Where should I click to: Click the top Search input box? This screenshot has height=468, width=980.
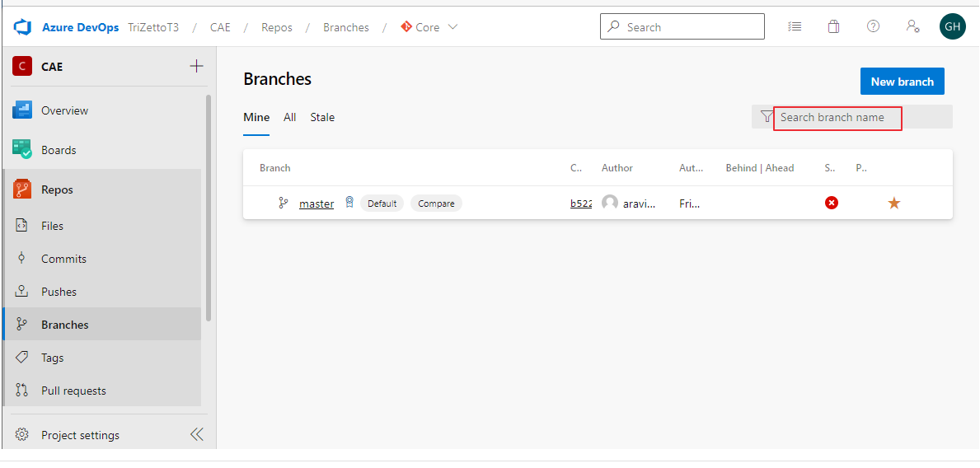(x=682, y=27)
